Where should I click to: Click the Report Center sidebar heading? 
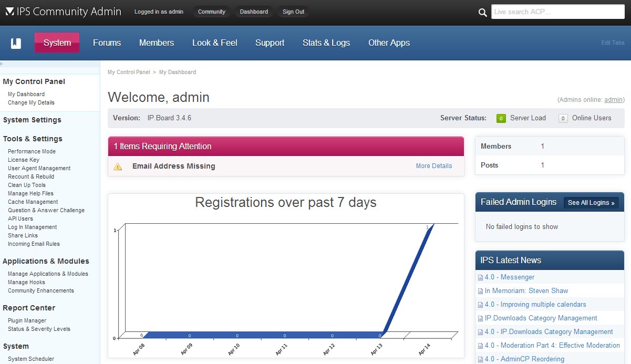[x=29, y=308]
